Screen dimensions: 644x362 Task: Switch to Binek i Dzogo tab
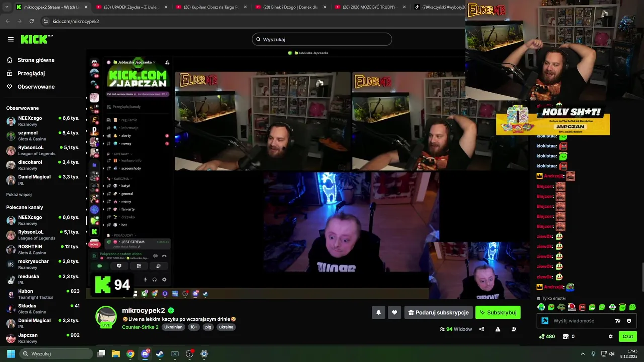(290, 7)
